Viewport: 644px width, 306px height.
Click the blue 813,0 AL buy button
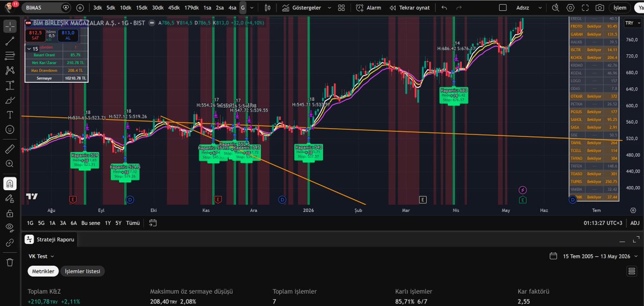(68, 35)
